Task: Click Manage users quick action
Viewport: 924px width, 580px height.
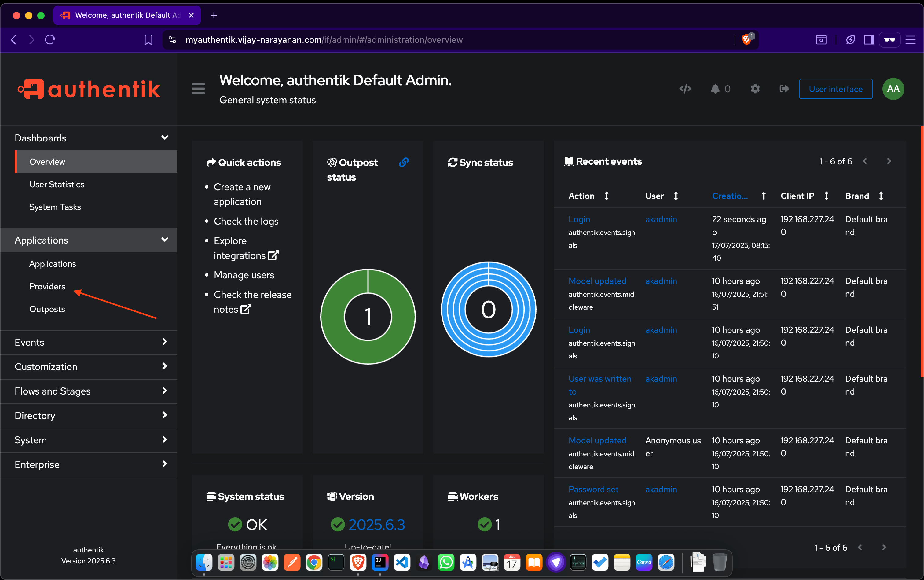Action: (x=244, y=275)
